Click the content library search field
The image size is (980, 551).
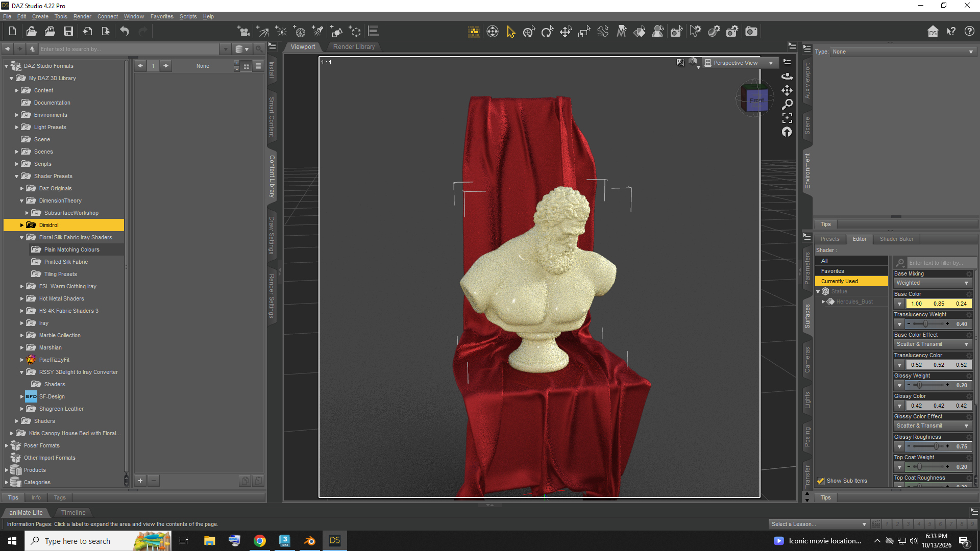[x=129, y=49]
